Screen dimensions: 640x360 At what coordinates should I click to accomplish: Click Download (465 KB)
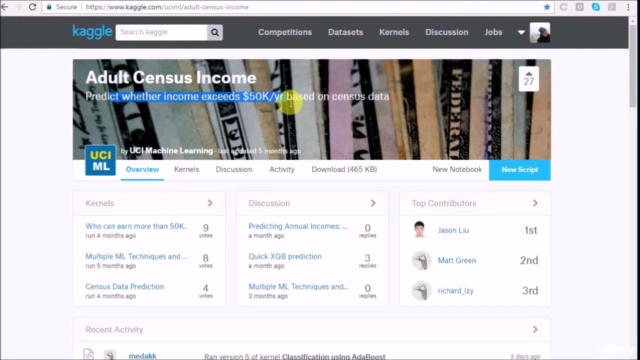click(x=344, y=169)
